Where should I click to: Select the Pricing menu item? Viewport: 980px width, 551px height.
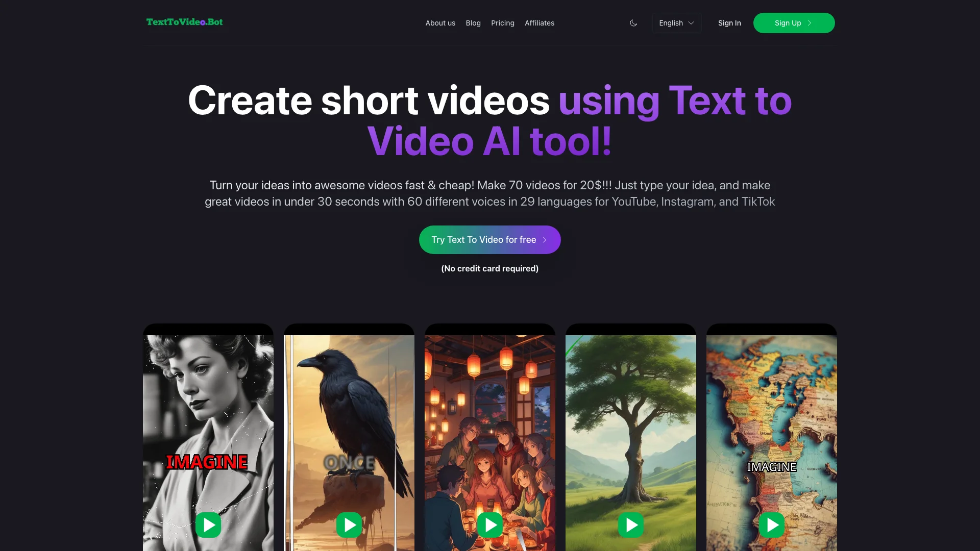[x=503, y=23]
